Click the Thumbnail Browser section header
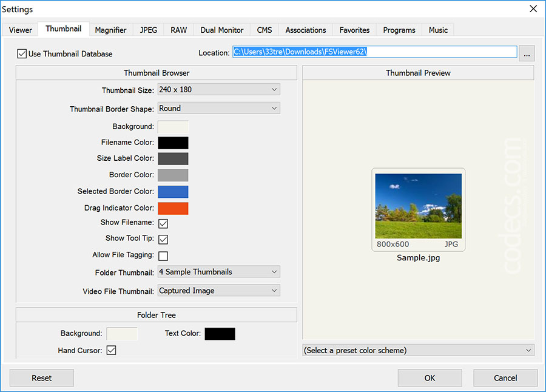The height and width of the screenshot is (392, 546). tap(157, 73)
